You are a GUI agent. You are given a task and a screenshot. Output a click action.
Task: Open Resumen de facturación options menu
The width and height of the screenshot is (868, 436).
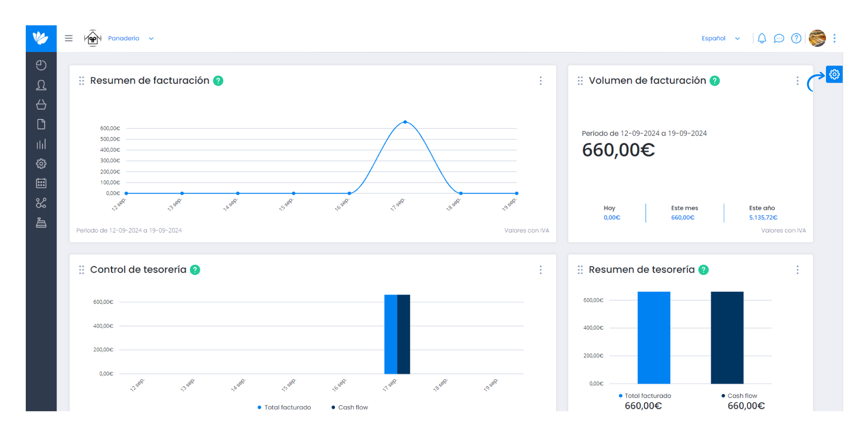pyautogui.click(x=541, y=81)
